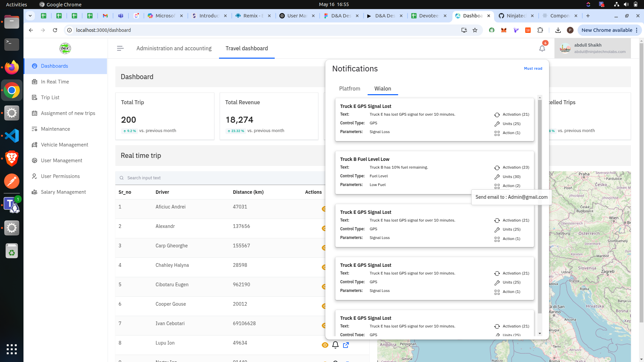Click the notifications bell icon in header

tap(542, 48)
